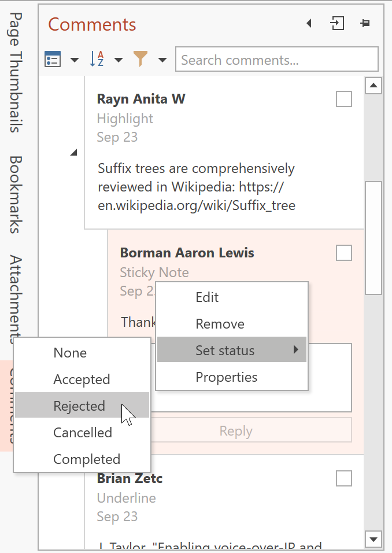
Task: Choose Rejected from the status submenu
Action: tap(79, 406)
